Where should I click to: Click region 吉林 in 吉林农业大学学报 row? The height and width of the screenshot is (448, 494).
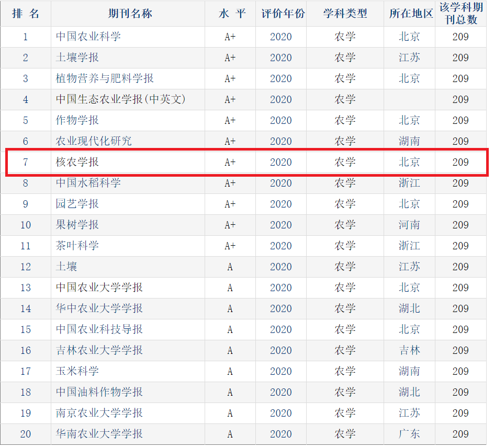(x=409, y=350)
